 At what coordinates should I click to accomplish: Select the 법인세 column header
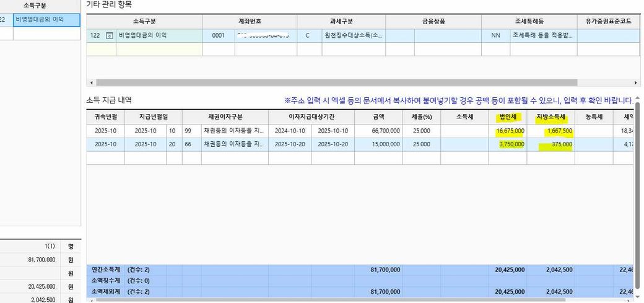point(508,116)
